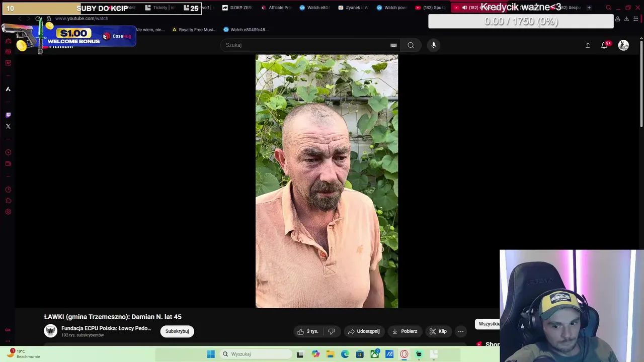Click the YouTube search magnifier button
This screenshot has height=362, width=644.
click(411, 45)
